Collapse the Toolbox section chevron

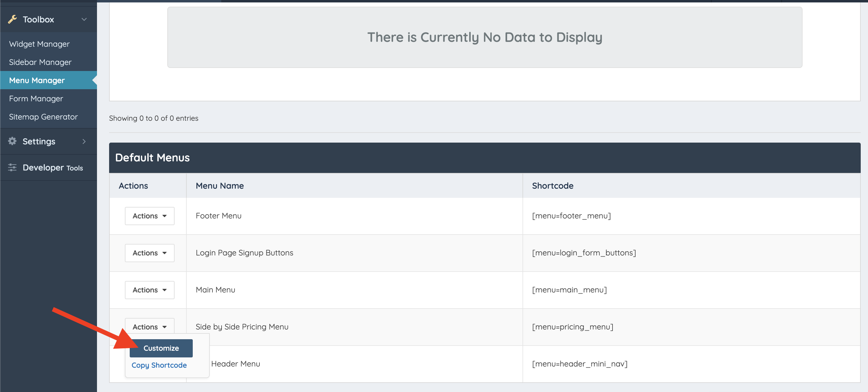84,19
